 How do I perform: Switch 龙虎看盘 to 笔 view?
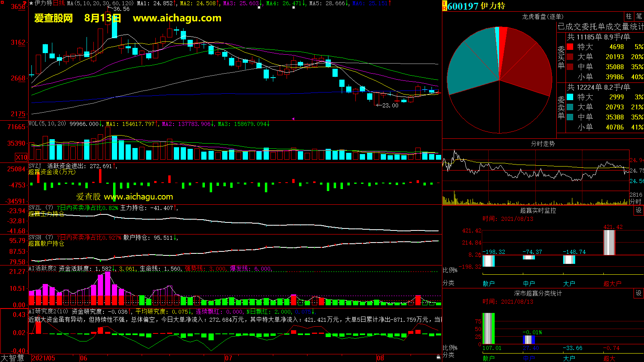[639, 16]
